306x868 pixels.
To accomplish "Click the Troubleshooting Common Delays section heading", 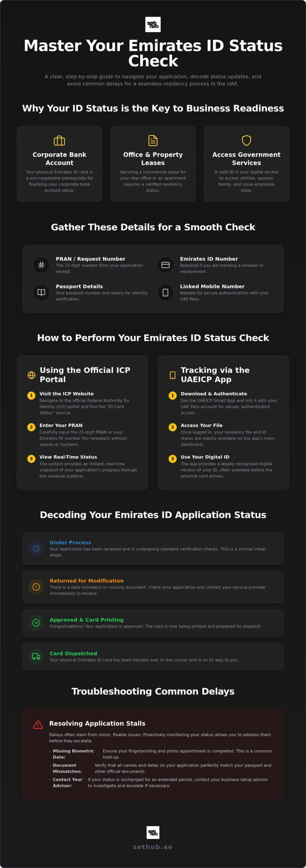I will click(153, 691).
